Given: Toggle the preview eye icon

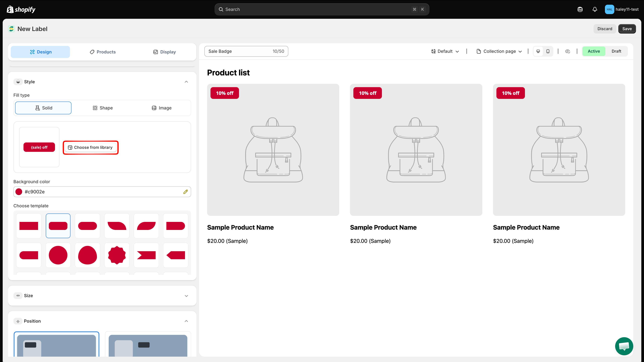Looking at the screenshot, I should (568, 51).
